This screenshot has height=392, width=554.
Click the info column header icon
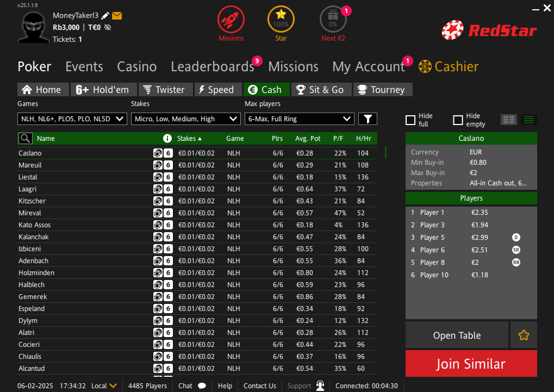[167, 139]
